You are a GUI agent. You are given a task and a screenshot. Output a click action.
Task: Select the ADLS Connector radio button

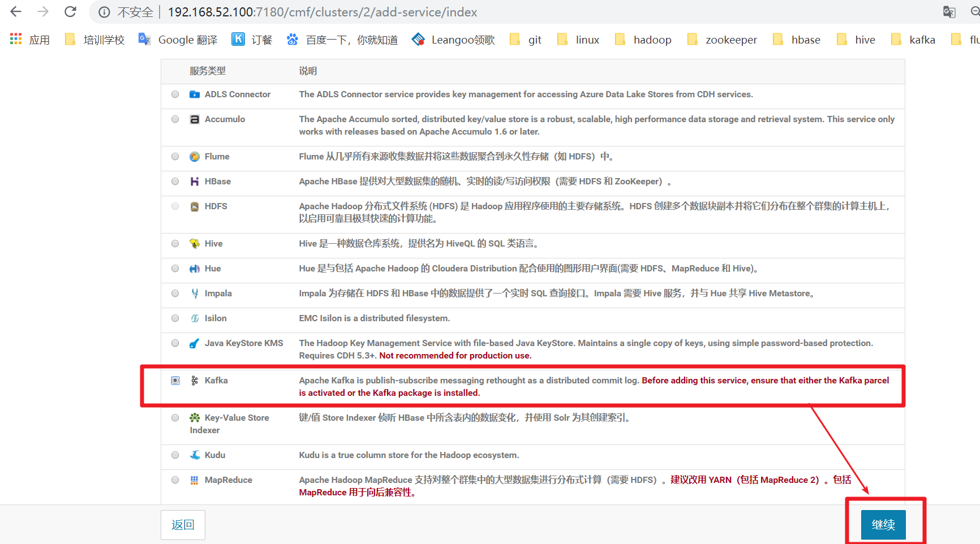pos(175,94)
